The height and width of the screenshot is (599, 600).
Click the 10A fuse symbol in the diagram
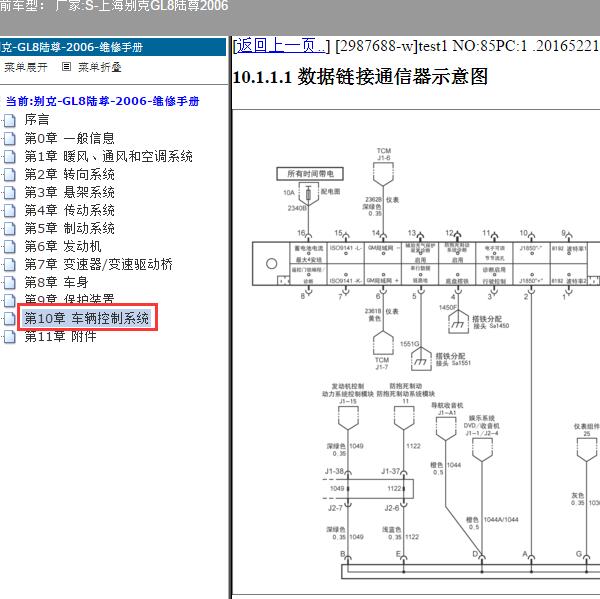(308, 194)
